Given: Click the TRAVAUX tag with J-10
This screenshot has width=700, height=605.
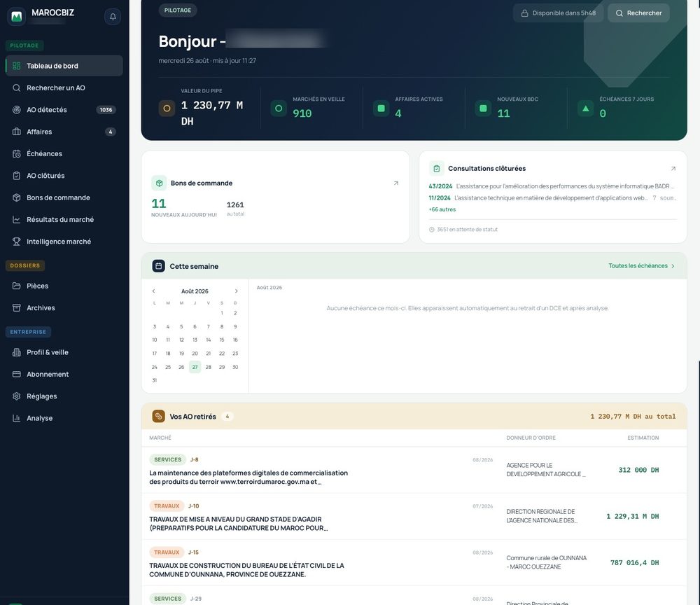Looking at the screenshot, I should [x=167, y=506].
